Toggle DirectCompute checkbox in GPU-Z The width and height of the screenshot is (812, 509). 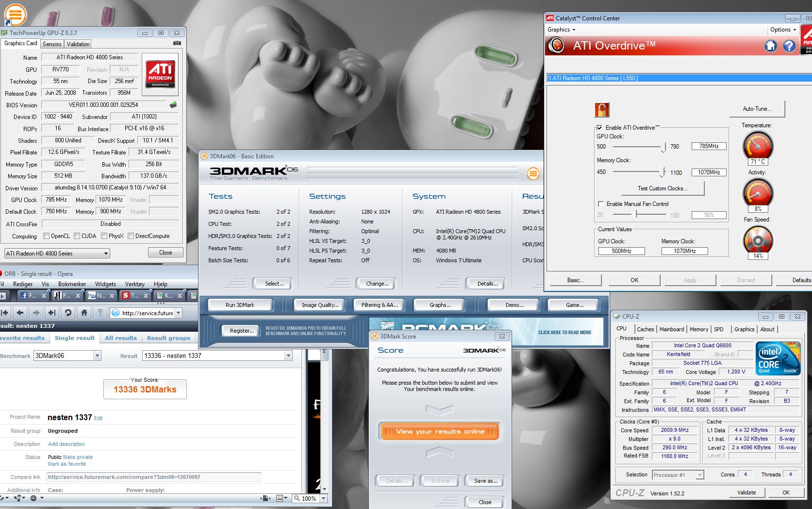coord(131,236)
